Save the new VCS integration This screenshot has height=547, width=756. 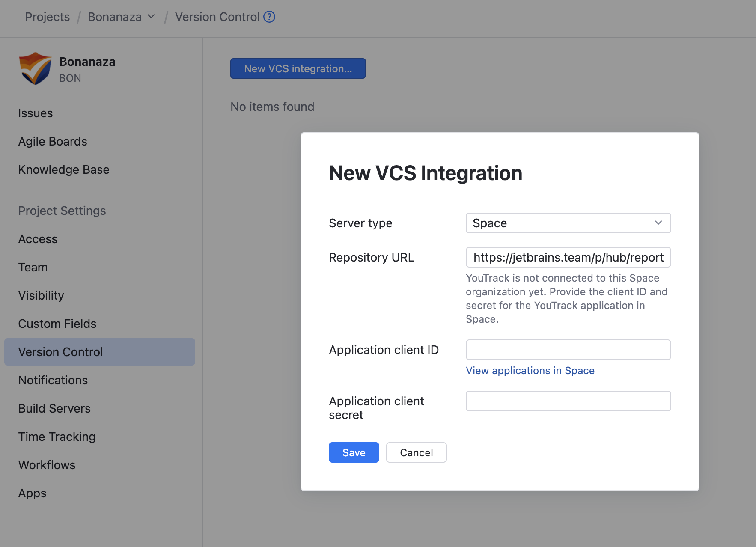[x=354, y=452]
